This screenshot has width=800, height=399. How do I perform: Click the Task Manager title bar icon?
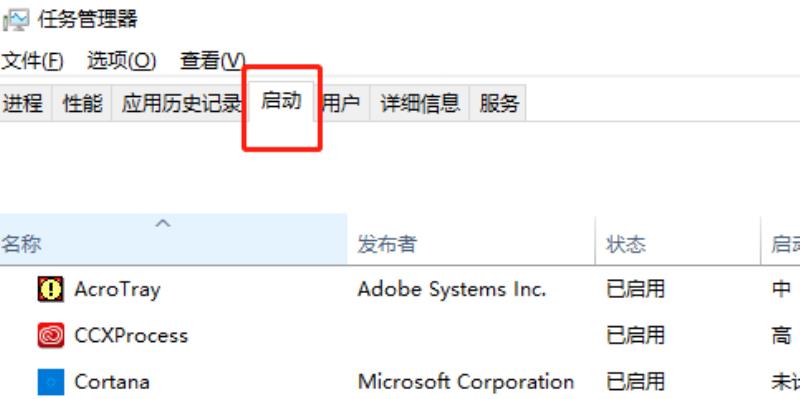tap(16, 20)
